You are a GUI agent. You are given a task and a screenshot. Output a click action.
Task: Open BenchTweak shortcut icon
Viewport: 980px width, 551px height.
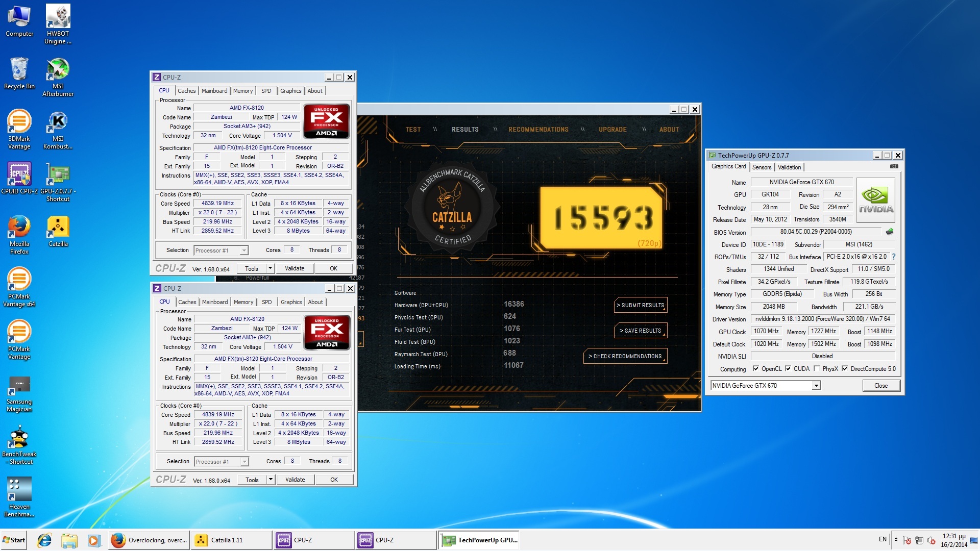(x=19, y=445)
